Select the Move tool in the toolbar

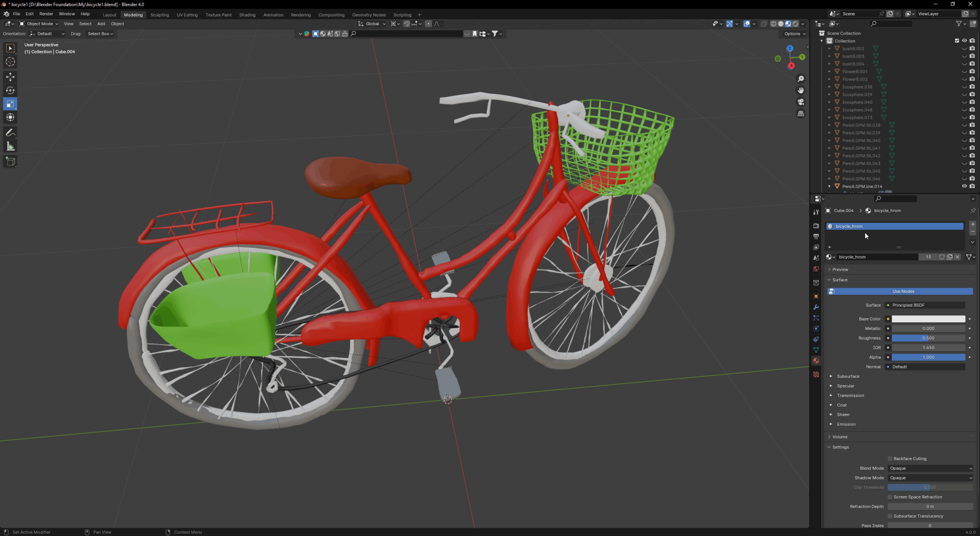pos(10,77)
